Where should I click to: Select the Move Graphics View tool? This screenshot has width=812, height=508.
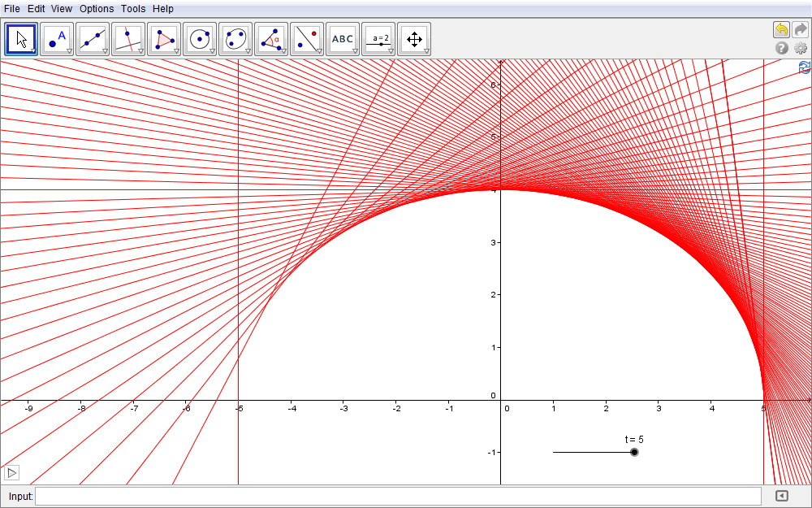click(414, 38)
